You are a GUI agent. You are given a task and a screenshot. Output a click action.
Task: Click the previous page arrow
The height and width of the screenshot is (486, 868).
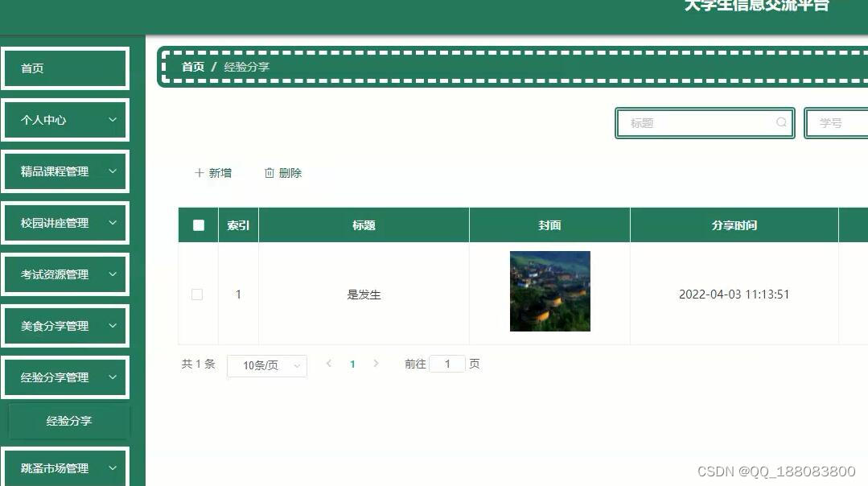click(x=329, y=364)
